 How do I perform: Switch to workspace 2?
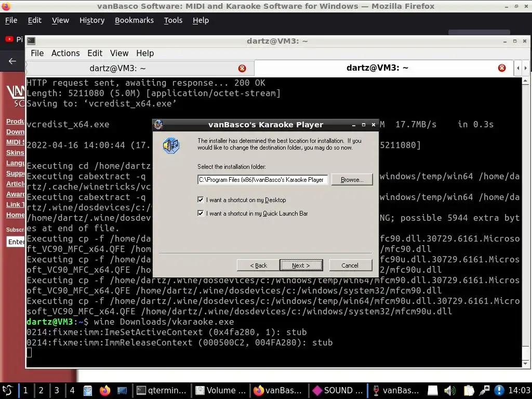(x=41, y=391)
